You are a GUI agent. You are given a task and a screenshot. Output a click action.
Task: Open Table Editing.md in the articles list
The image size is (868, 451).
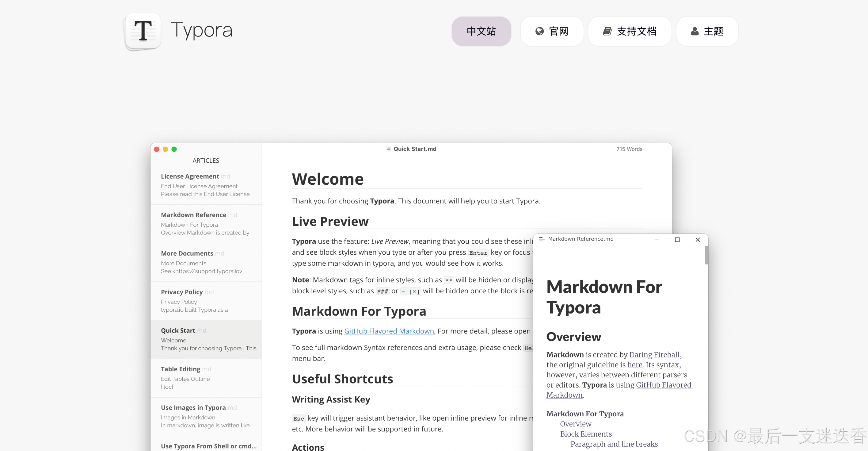206,378
